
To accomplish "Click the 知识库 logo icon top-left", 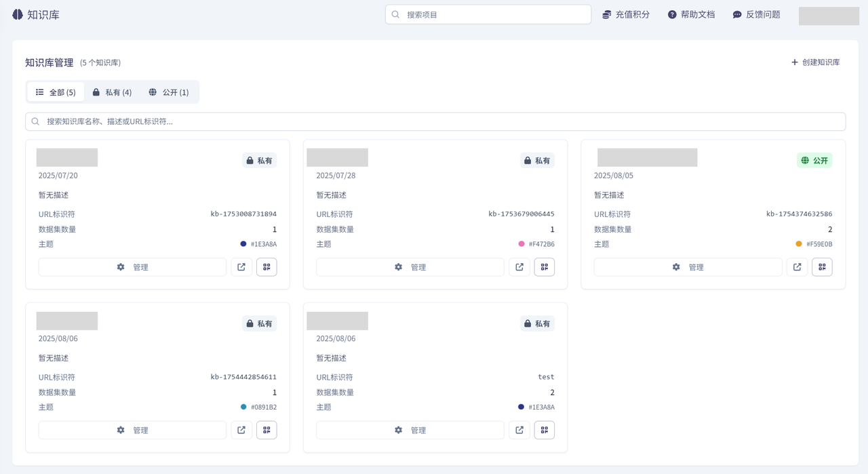I will (x=17, y=14).
